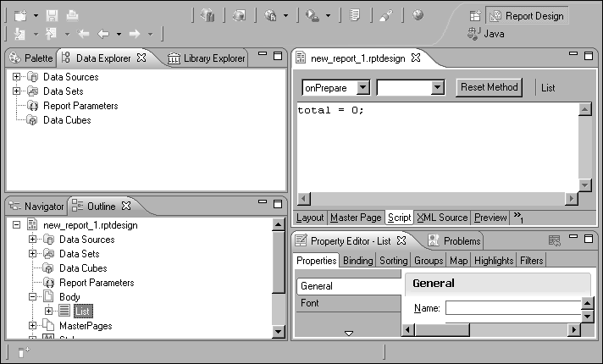Screen dimensions: 603x364
Task: Click the Open Perspective icon
Action: (475, 16)
